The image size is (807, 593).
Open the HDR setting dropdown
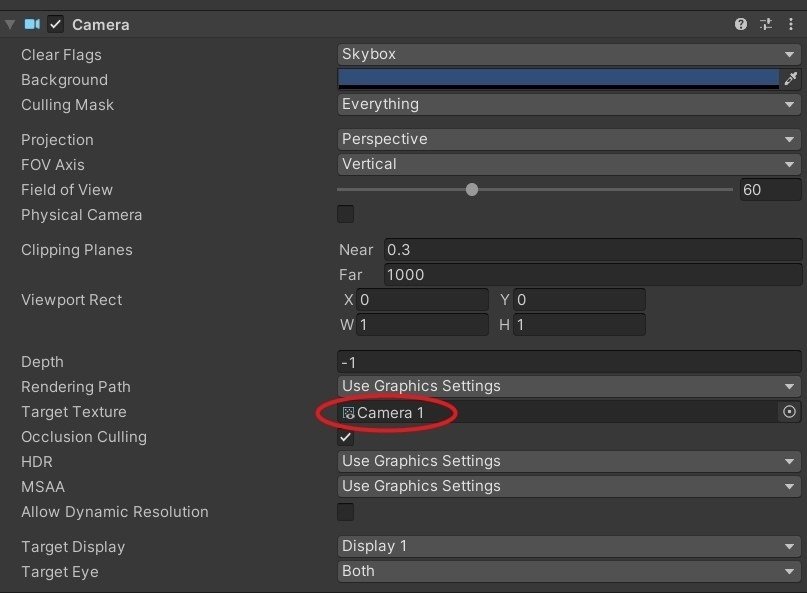tap(569, 461)
